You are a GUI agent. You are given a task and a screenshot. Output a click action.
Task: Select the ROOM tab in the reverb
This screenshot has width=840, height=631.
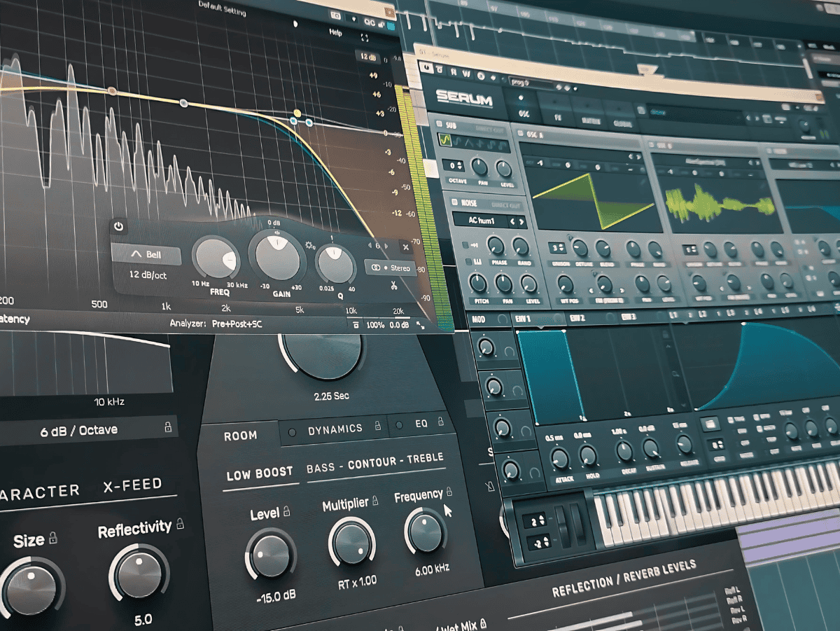coord(241,436)
